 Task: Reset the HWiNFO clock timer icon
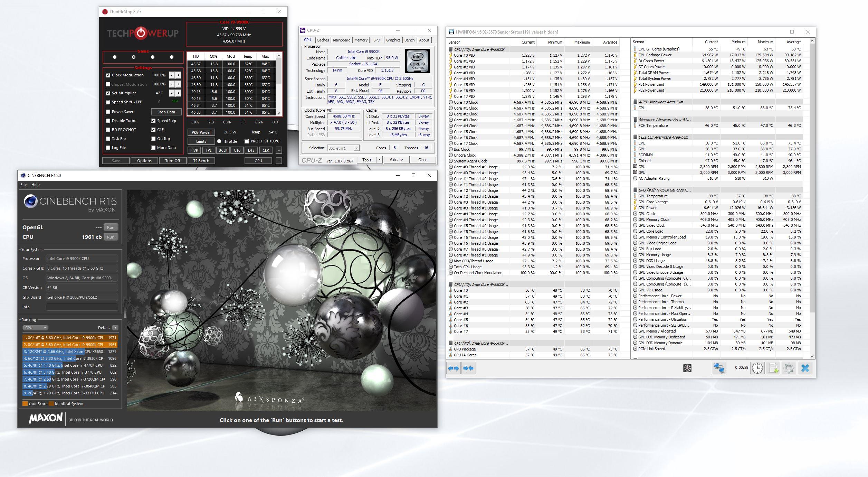(x=757, y=368)
